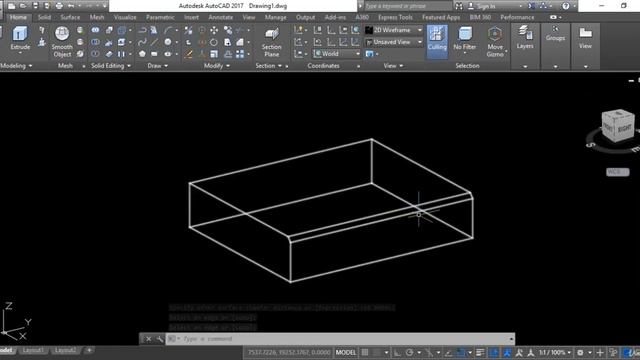Click the Open file quick access icon
The image size is (640, 360).
click(x=23, y=6)
